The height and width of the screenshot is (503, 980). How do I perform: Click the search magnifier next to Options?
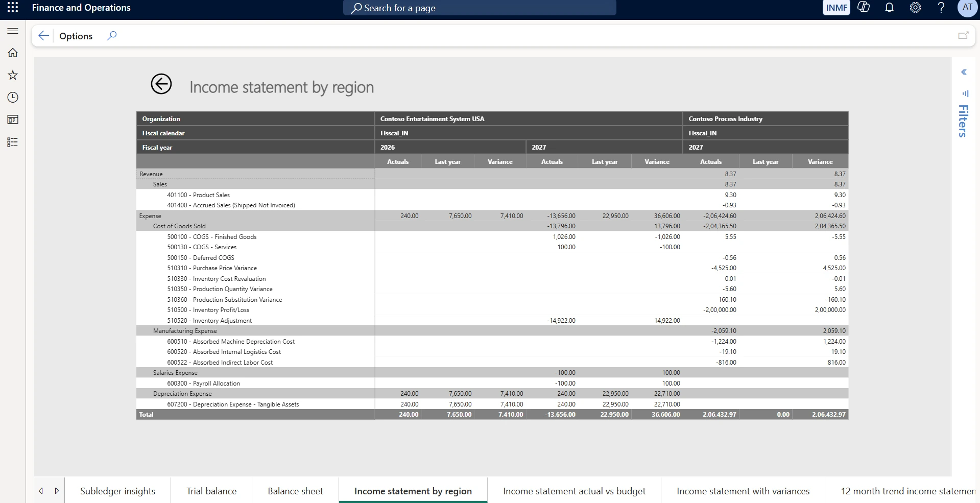point(112,36)
